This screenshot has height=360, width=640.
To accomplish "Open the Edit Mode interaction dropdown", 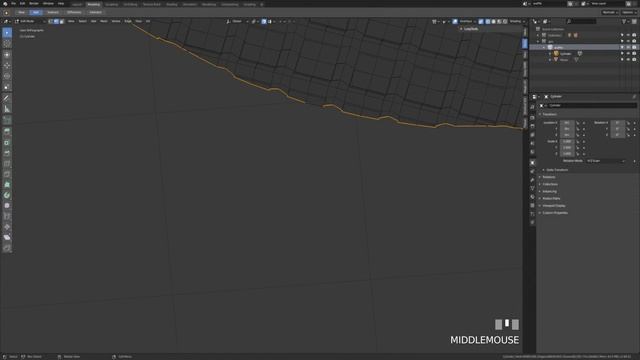I will 30,21.
